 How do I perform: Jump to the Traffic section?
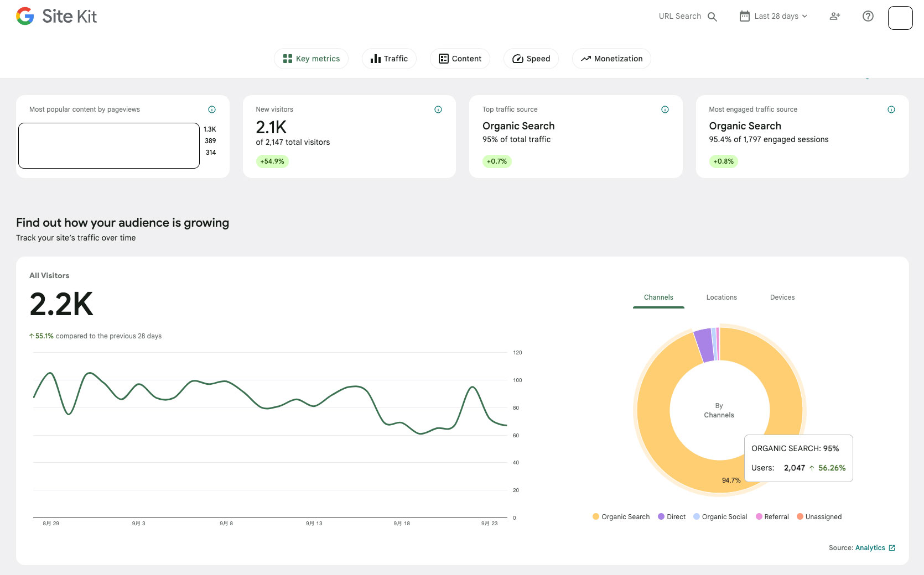pyautogui.click(x=389, y=59)
